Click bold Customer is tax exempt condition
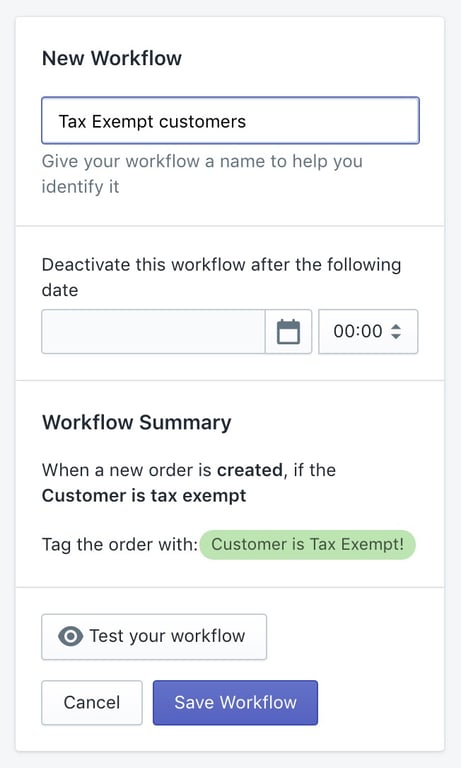Image resolution: width=461 pixels, height=768 pixels. click(144, 496)
